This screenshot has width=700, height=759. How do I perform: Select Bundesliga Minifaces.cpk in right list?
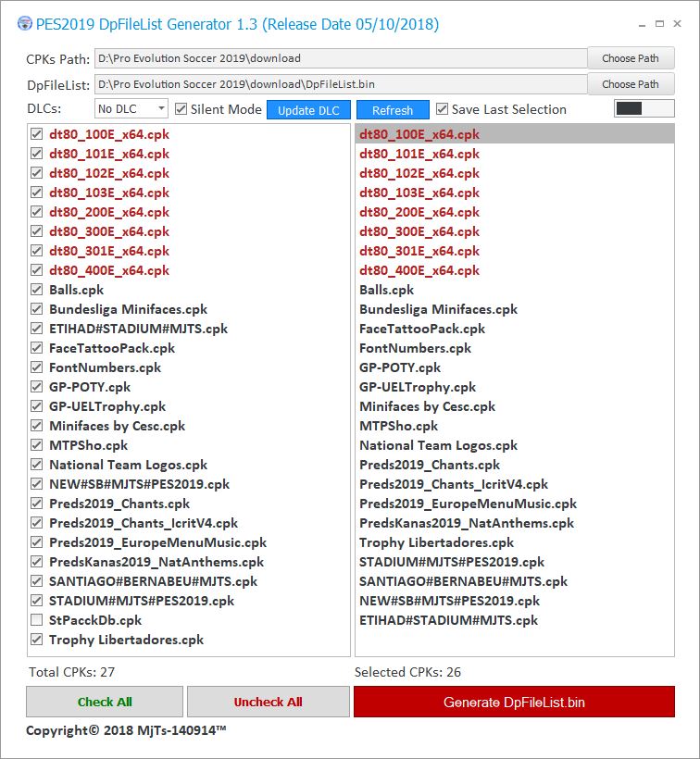point(515,309)
